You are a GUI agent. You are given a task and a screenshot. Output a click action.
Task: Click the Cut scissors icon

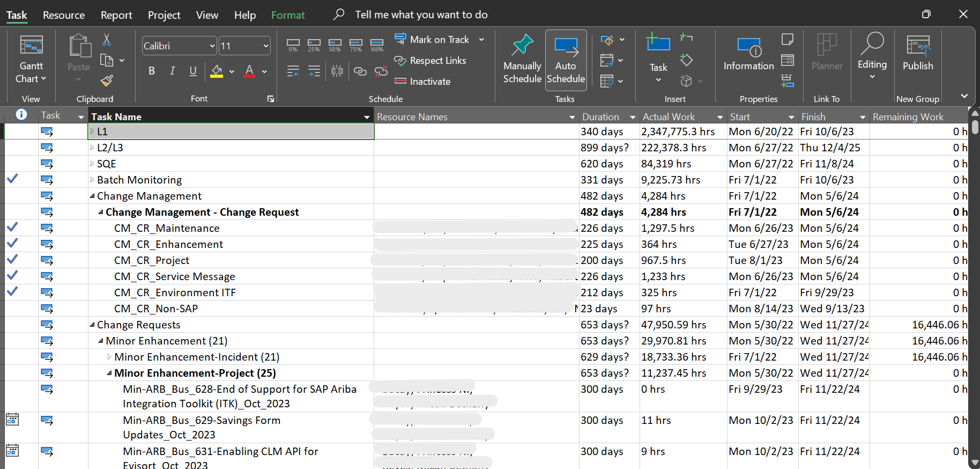pyautogui.click(x=107, y=39)
